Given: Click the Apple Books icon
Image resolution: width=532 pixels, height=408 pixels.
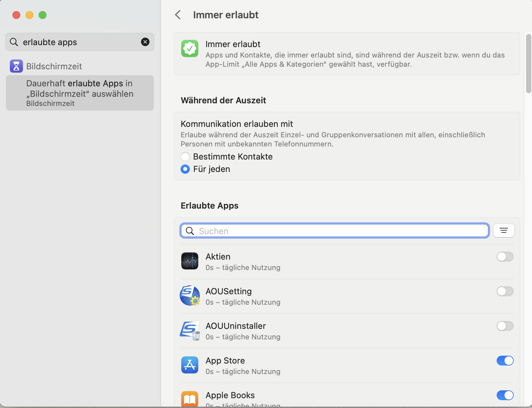Looking at the screenshot, I should (x=190, y=399).
